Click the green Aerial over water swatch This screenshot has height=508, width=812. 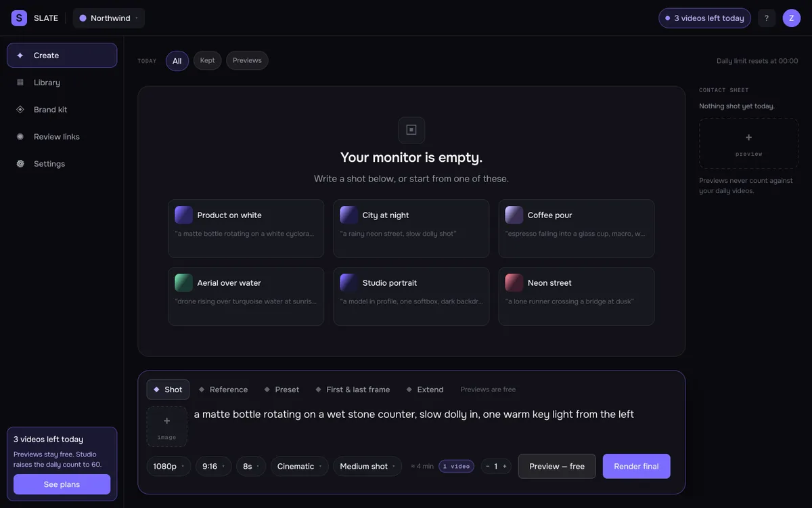183,282
